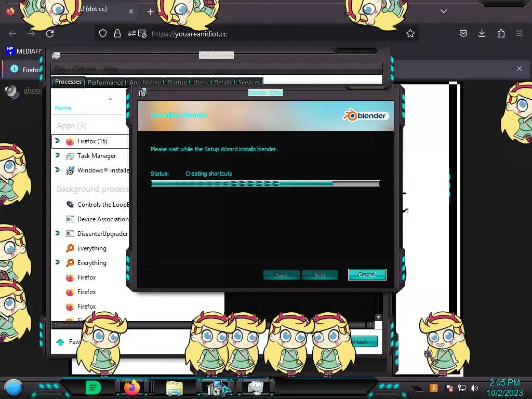This screenshot has width=532, height=399.
Task: Click the vertical scrollbar down arrow
Action: 379,317
